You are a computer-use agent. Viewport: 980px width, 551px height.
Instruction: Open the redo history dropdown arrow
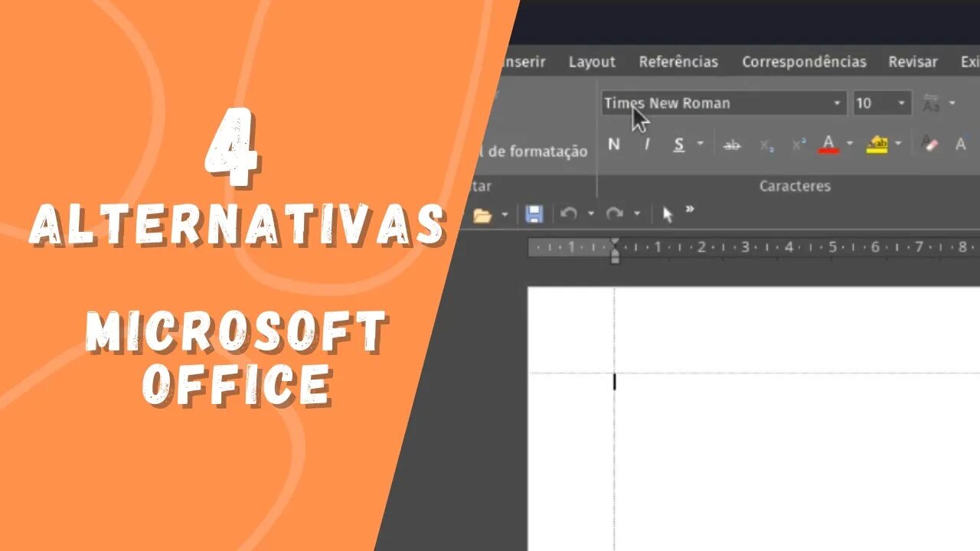[636, 214]
